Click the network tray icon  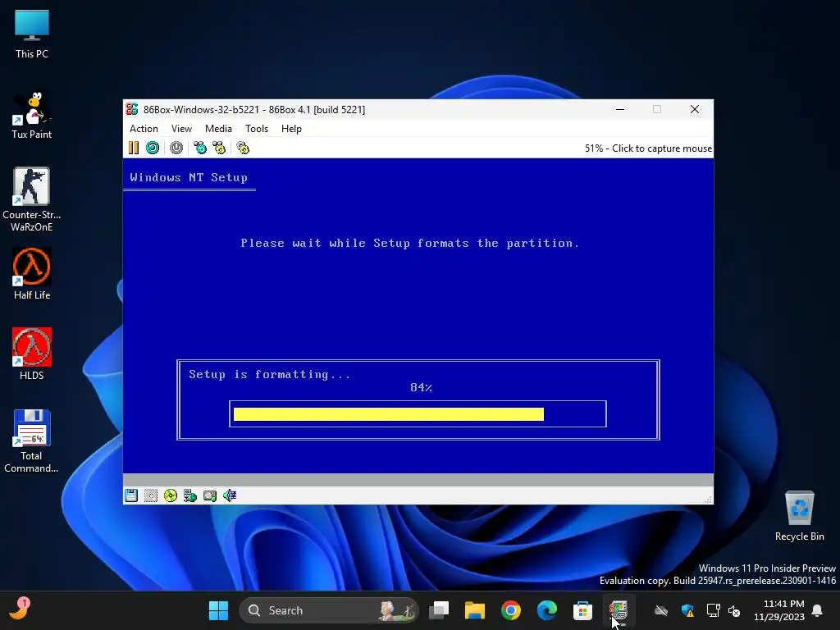(x=714, y=610)
